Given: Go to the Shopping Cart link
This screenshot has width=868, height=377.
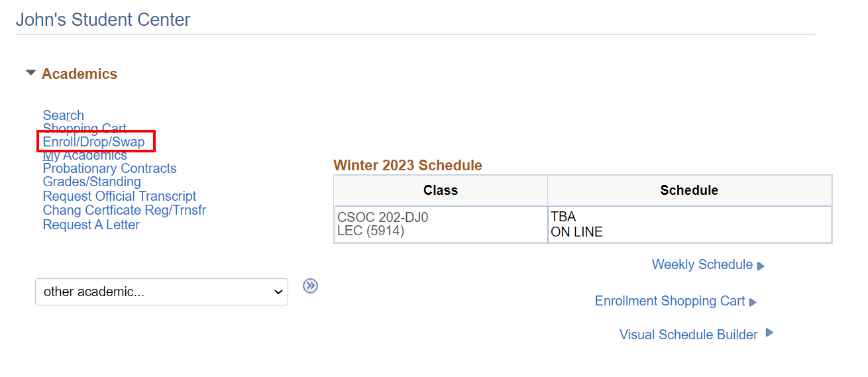Looking at the screenshot, I should coord(84,129).
